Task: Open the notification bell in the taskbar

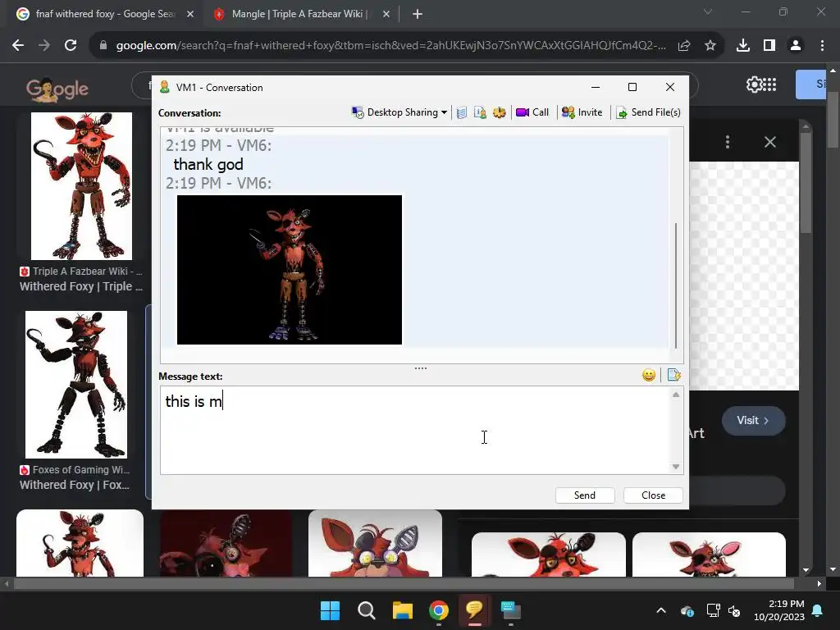Action: 818,610
